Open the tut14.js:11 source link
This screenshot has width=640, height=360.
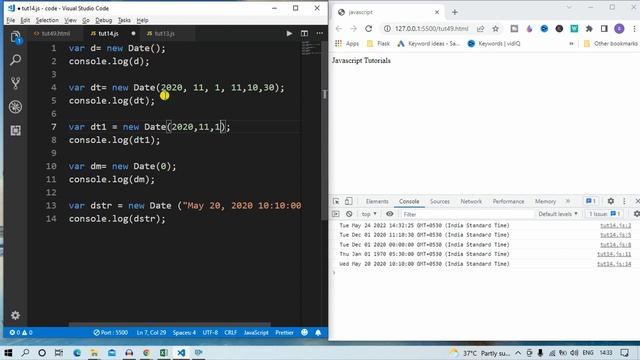[614, 254]
